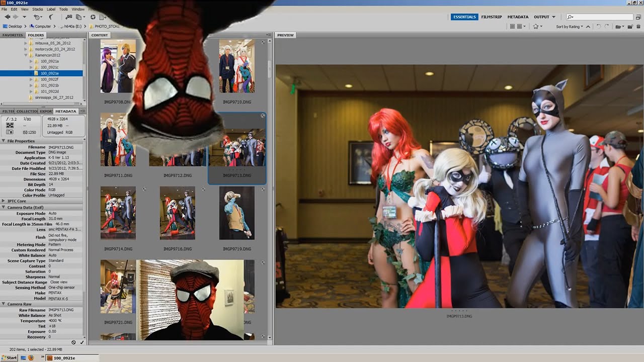Switch to Essentials workspace
Viewport: 644px width, 362px height.
pos(464,17)
